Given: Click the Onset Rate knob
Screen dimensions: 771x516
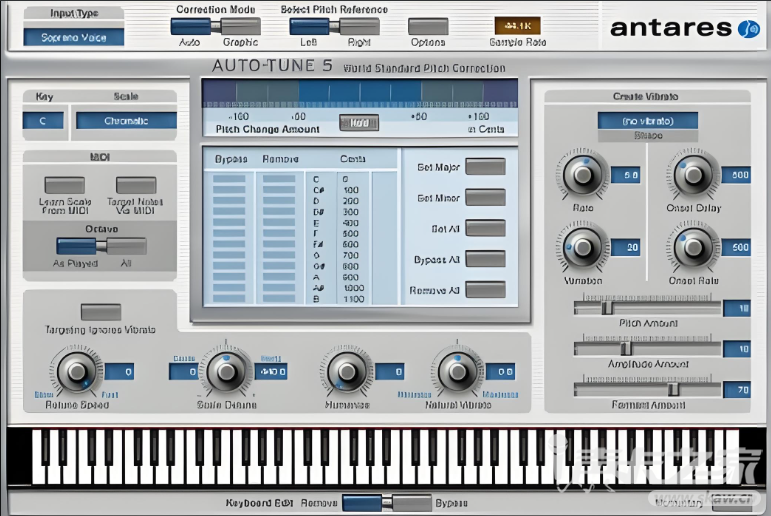Looking at the screenshot, I should click(694, 247).
